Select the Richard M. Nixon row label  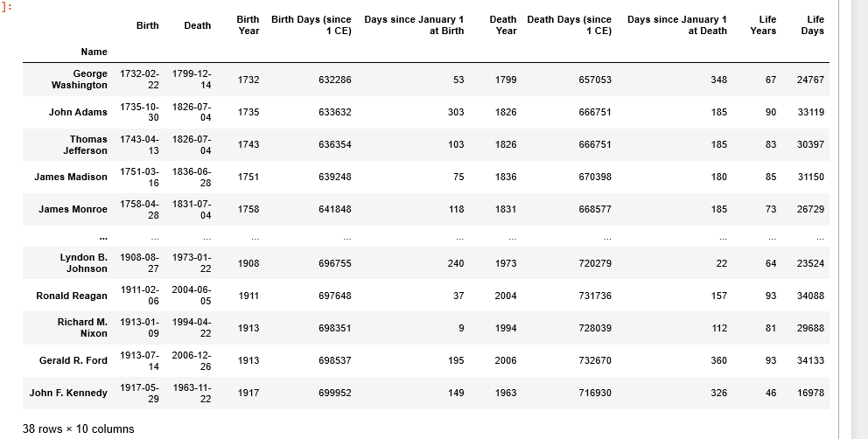[82, 328]
